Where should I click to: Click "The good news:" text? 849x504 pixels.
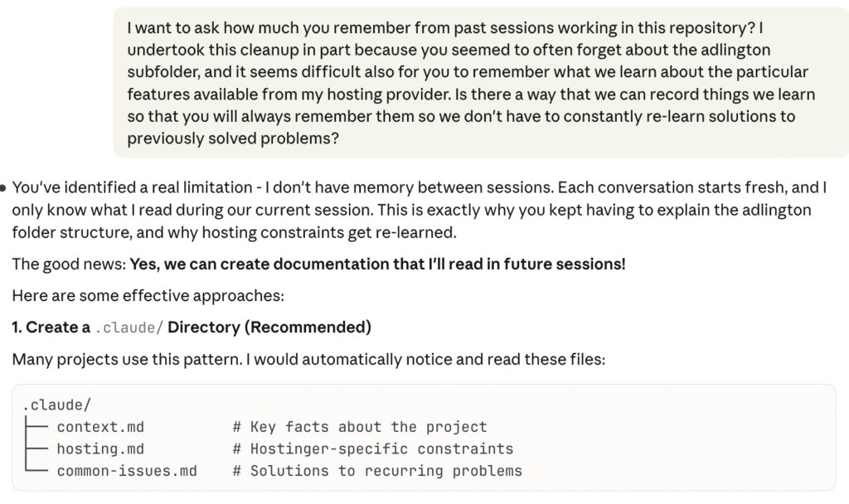(x=68, y=265)
